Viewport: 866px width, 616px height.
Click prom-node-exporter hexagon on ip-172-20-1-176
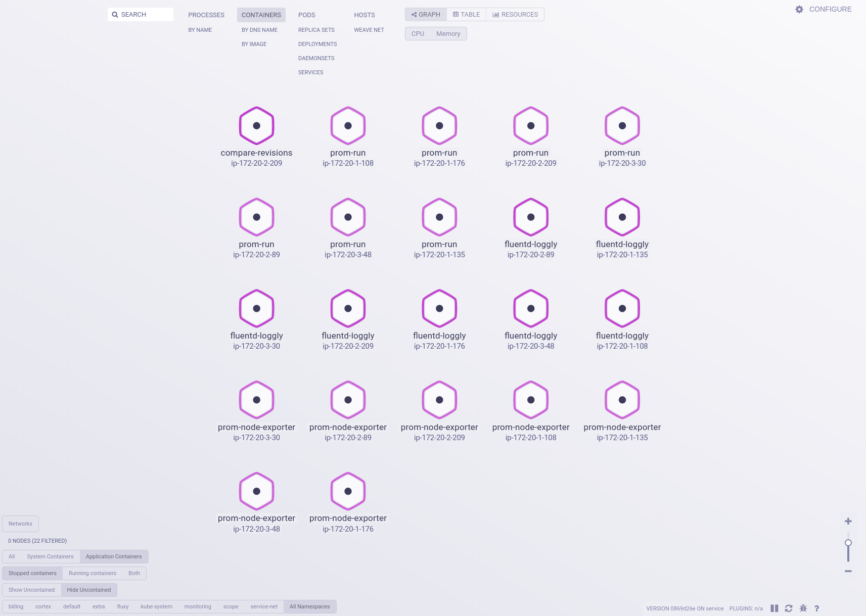(348, 492)
